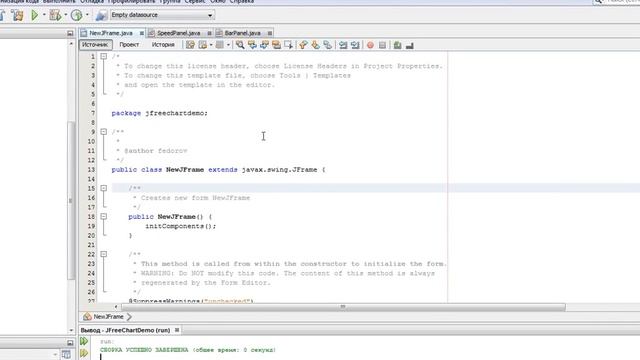The width and height of the screenshot is (640, 360).
Task: Click Shift Line Left icon
Action: tap(343, 45)
